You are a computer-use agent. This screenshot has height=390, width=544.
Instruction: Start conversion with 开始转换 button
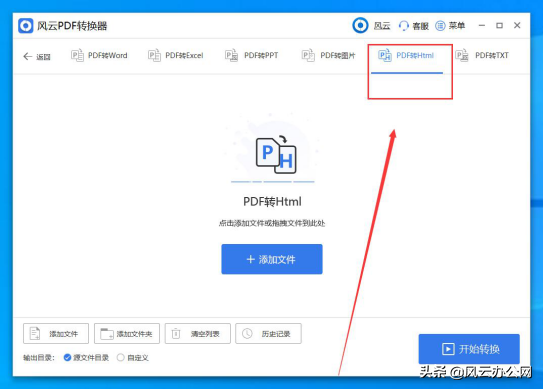point(469,349)
